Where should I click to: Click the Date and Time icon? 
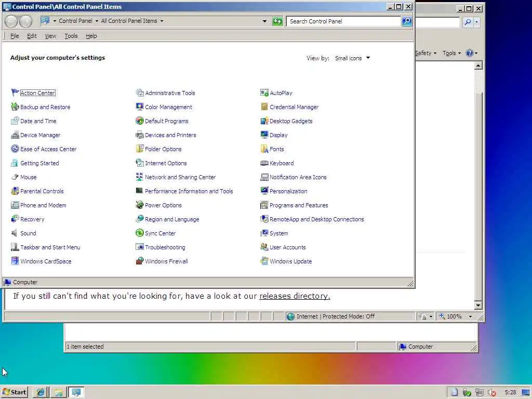click(15, 121)
